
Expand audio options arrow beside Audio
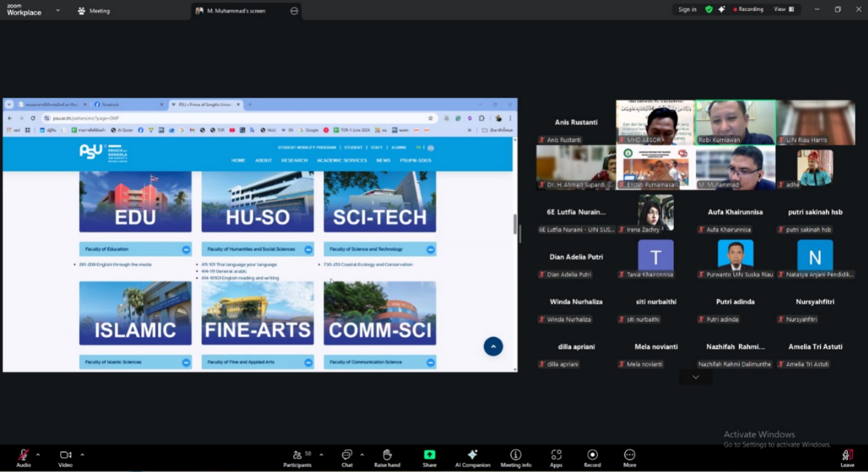coord(38,455)
